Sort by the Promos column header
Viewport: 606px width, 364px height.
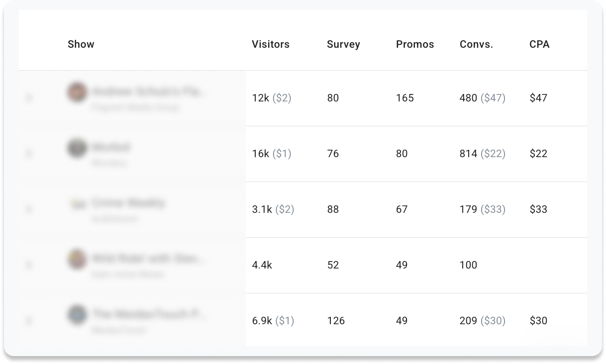[x=415, y=44]
